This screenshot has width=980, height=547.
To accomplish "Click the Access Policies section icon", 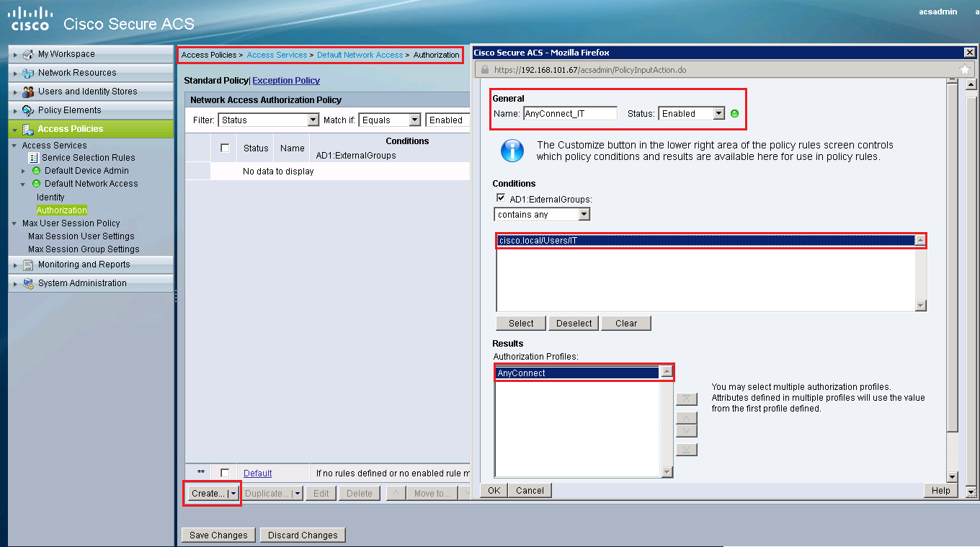I will pyautogui.click(x=28, y=129).
